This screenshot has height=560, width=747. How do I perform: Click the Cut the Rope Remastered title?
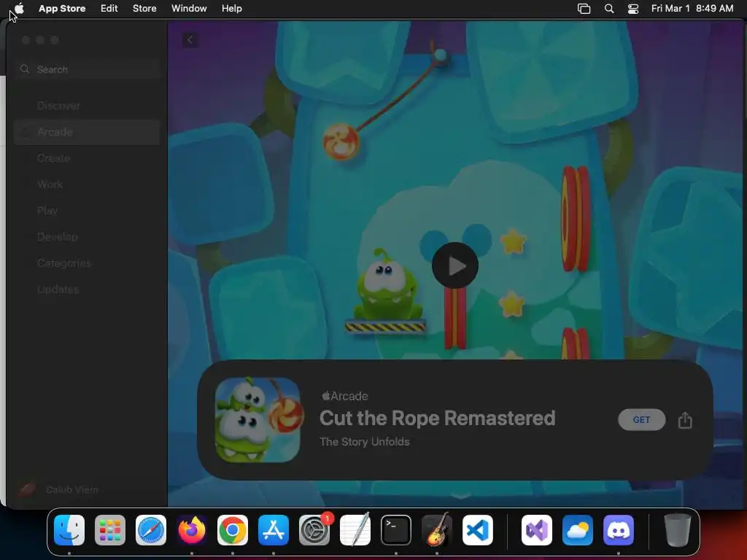tap(438, 418)
